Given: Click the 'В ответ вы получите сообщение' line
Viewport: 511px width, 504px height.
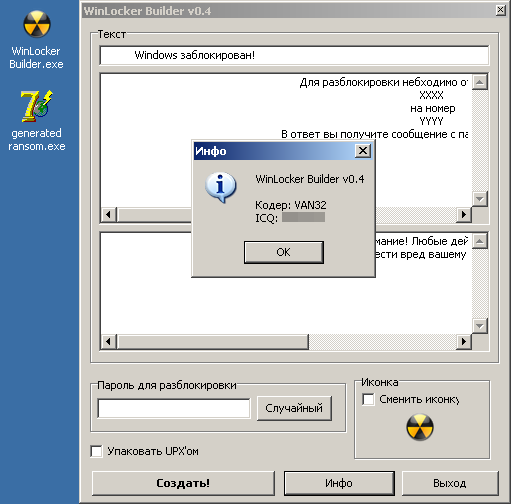Looking at the screenshot, I should pos(374,134).
